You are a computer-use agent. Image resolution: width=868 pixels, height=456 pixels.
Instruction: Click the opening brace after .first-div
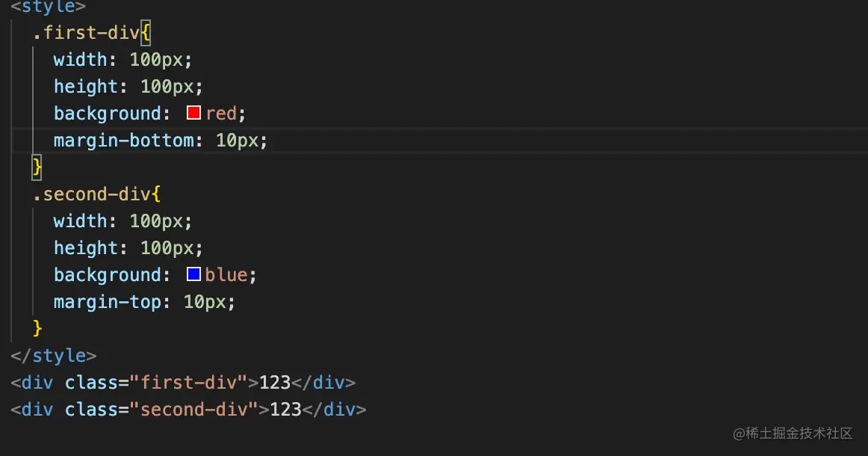tap(146, 33)
